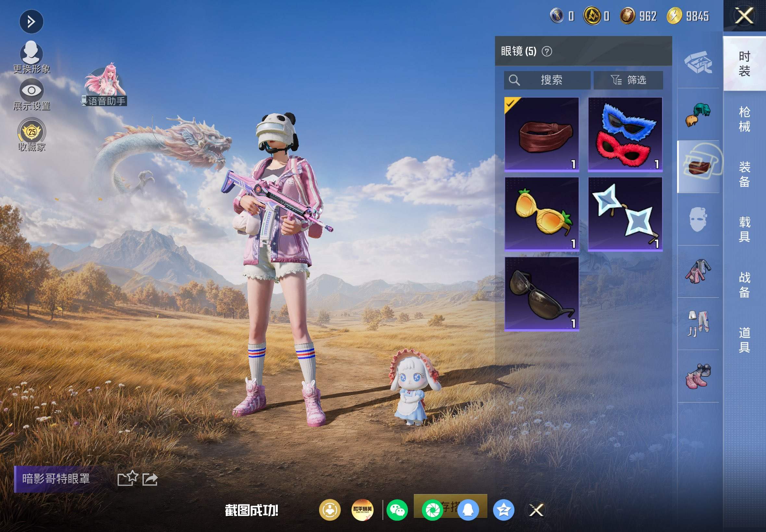The height and width of the screenshot is (532, 766).
Task: Open the pants bottoms category
Action: coord(698,324)
